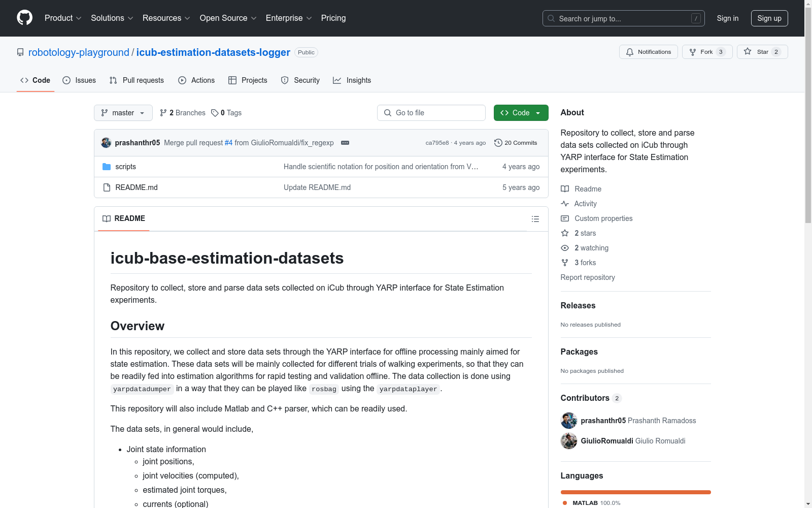This screenshot has height=508, width=812.
Task: Click the GitHub logo icon
Action: [24, 18]
